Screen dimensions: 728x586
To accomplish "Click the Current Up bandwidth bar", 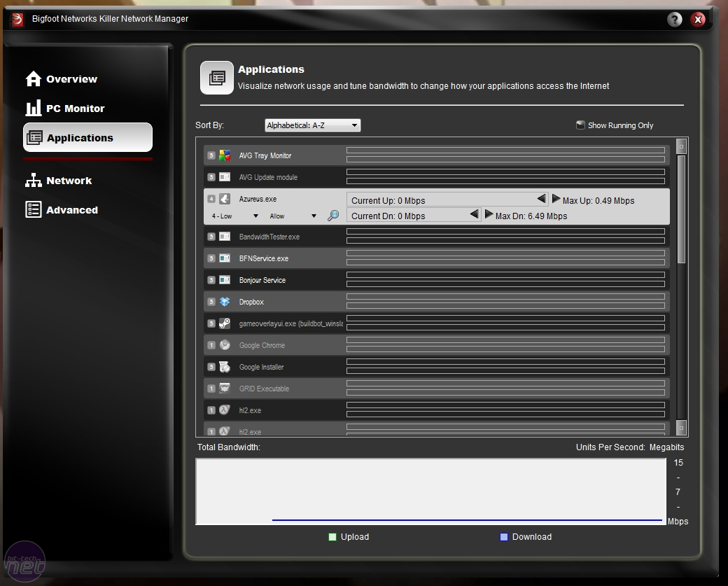I will [447, 200].
